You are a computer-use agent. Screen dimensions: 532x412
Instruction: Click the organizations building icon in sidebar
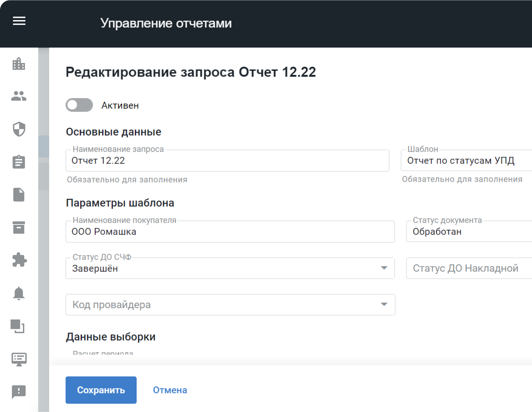tap(19, 64)
